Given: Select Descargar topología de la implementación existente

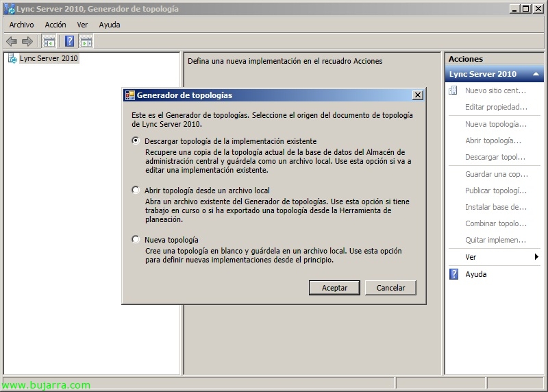Looking at the screenshot, I should tap(136, 140).
